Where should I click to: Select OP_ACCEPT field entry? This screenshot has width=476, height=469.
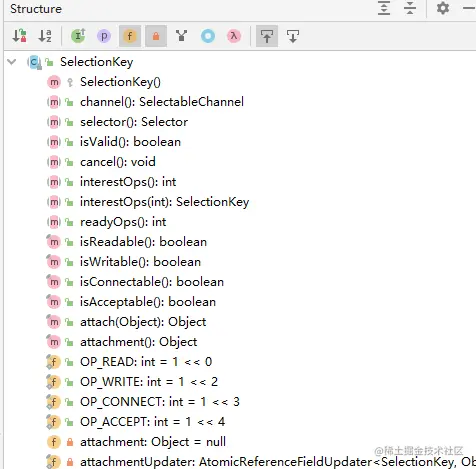[x=152, y=422]
